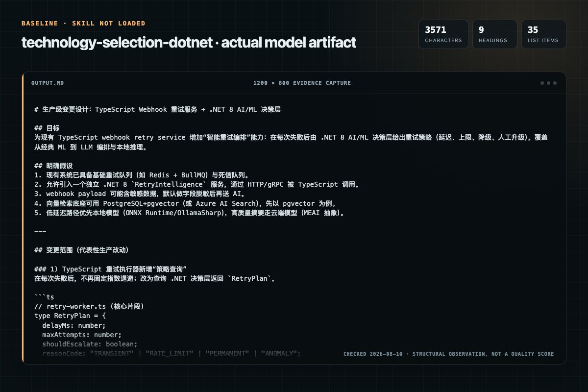588x392 pixels.
Task: Click the 3571 characters stat card
Action: pos(443,34)
